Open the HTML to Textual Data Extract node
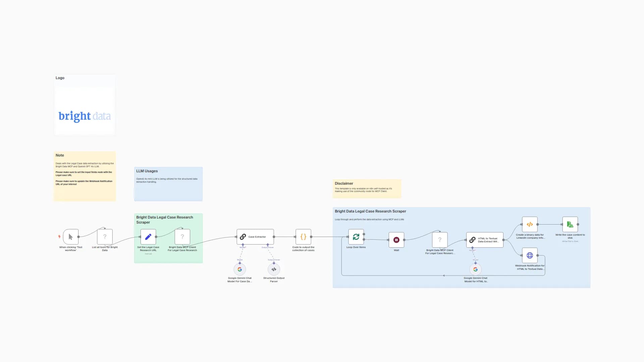644x362 pixels. click(x=485, y=240)
